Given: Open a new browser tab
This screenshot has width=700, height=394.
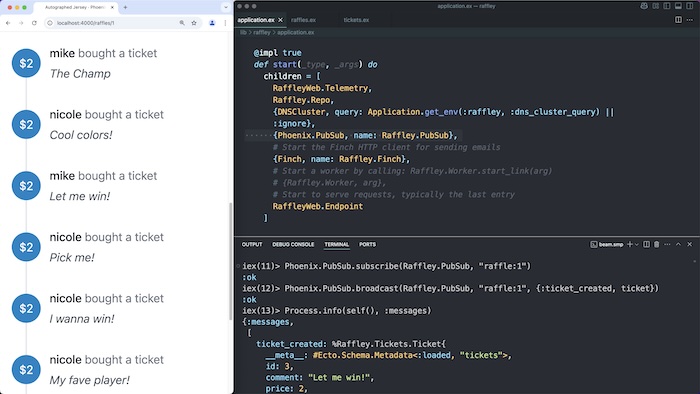Looking at the screenshot, I should 125,7.
